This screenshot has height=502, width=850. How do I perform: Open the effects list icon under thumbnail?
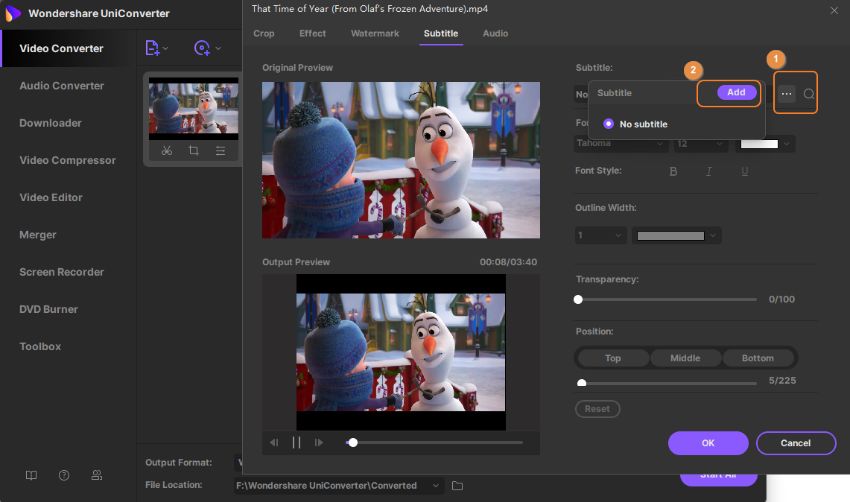pos(220,151)
